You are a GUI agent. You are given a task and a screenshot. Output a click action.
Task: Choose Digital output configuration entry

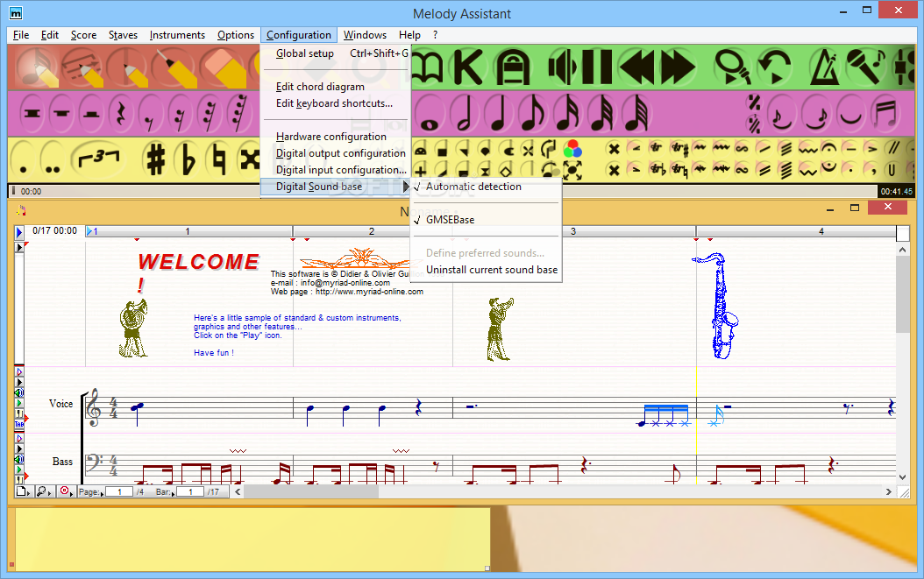(x=335, y=153)
